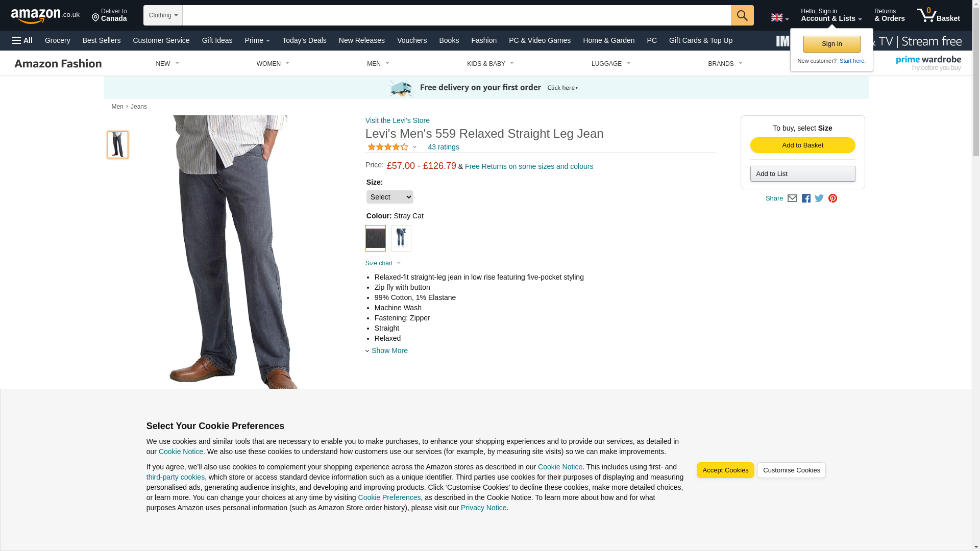Expand the Size chart link

click(x=383, y=263)
